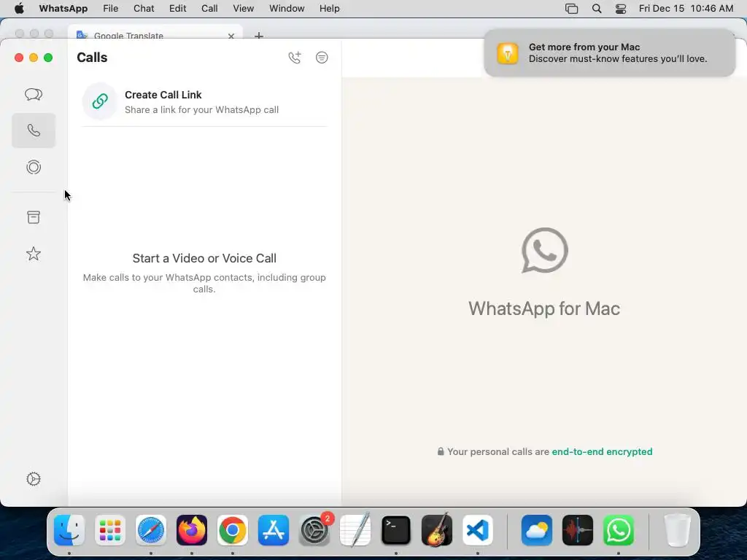Open Archived chats box icon
This screenshot has height=560, width=747.
pos(34,217)
